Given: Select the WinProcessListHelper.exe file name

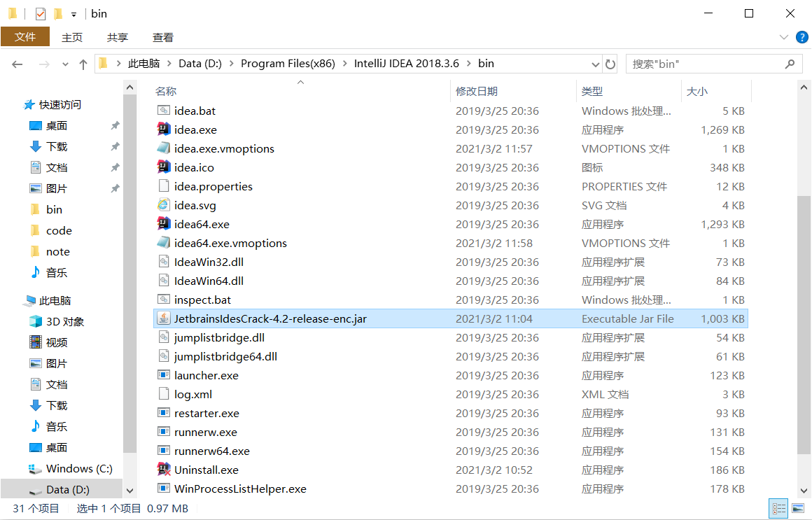Looking at the screenshot, I should click(x=240, y=489).
